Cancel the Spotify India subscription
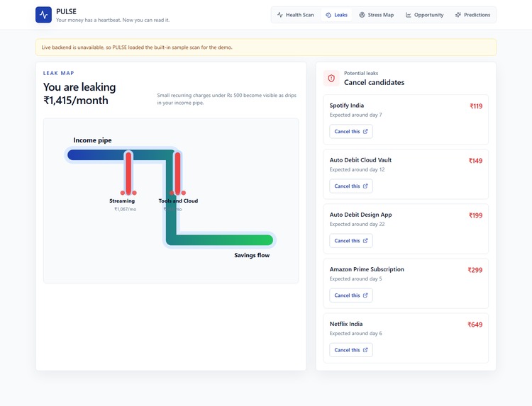This screenshot has height=406, width=532. [x=351, y=132]
